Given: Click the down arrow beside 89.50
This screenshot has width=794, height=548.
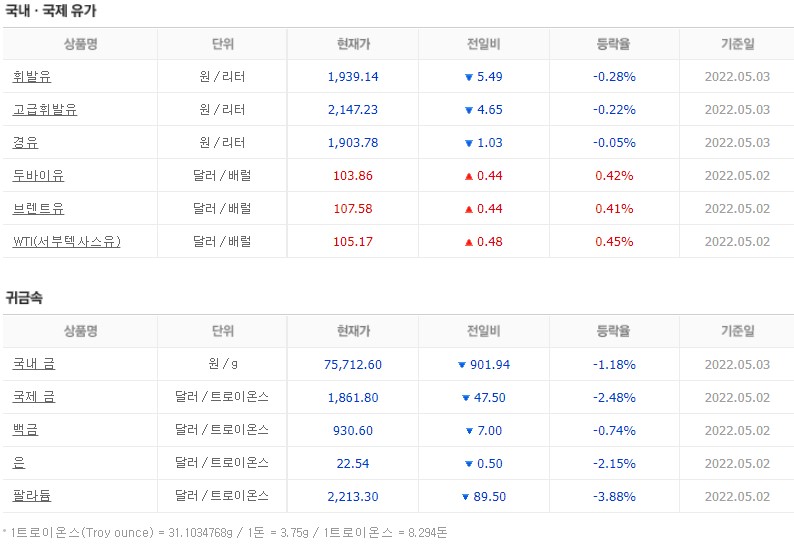Looking at the screenshot, I should click(465, 497).
